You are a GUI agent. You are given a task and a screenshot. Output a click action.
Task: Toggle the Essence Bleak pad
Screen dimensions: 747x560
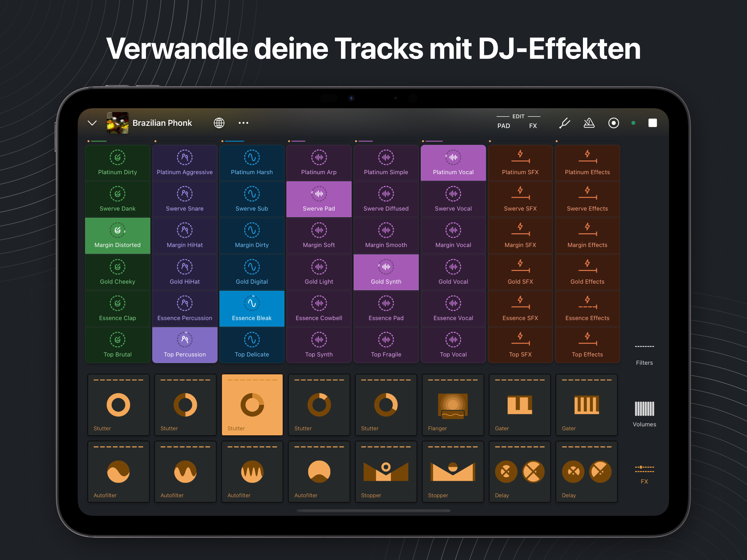tap(252, 308)
